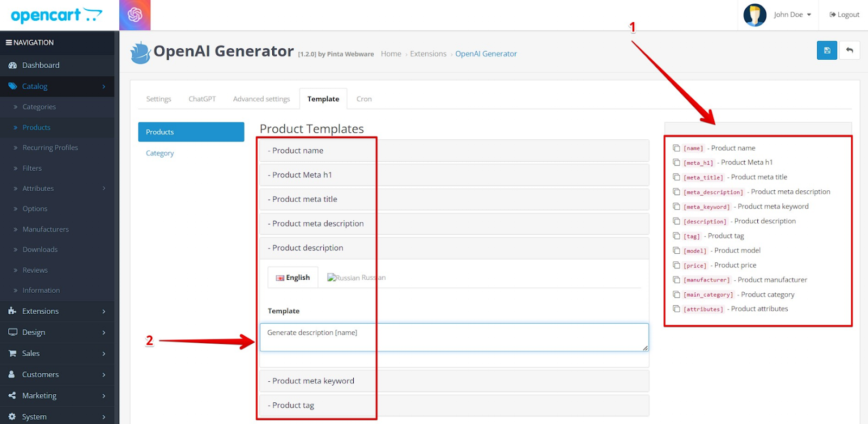This screenshot has height=424, width=868.
Task: Copy the [model] placeholder icon
Action: click(676, 250)
